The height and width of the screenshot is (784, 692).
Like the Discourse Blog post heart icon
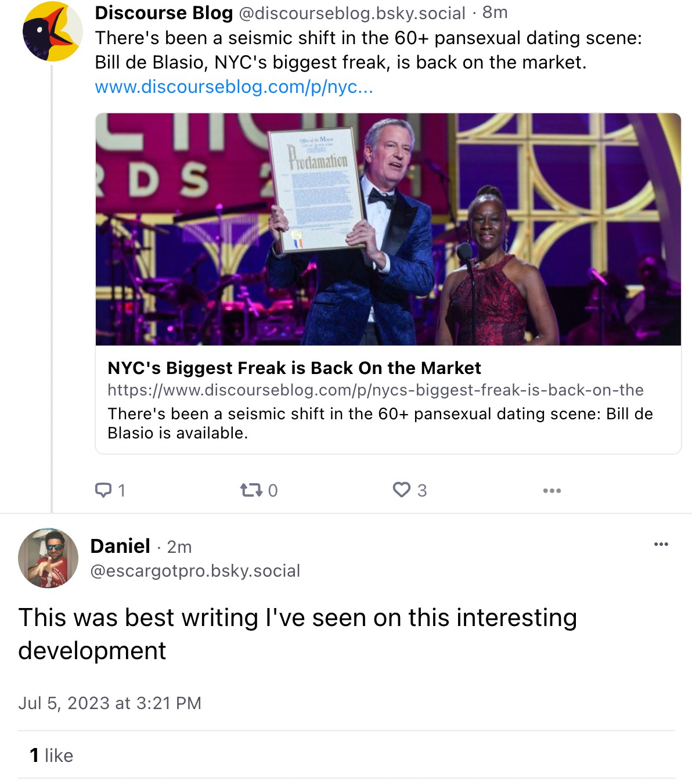tap(401, 490)
